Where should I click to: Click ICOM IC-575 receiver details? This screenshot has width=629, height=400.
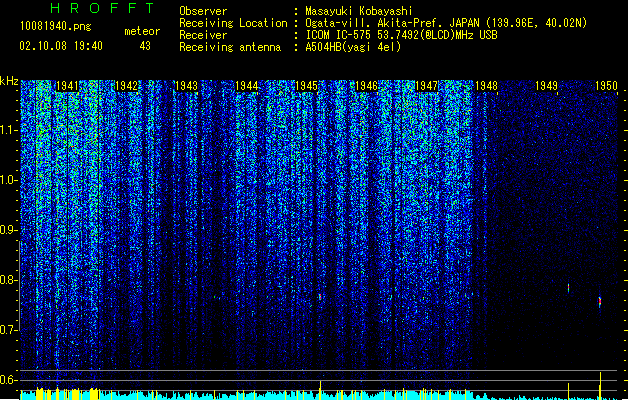401,35
